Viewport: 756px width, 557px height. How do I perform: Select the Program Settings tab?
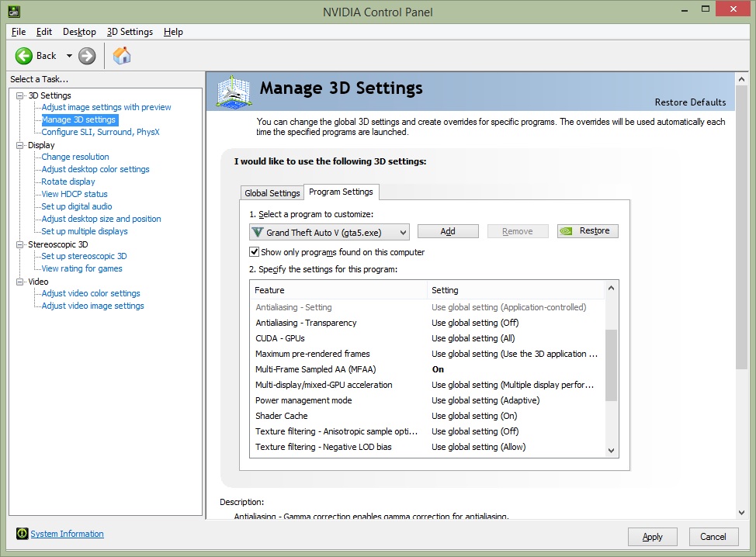341,192
